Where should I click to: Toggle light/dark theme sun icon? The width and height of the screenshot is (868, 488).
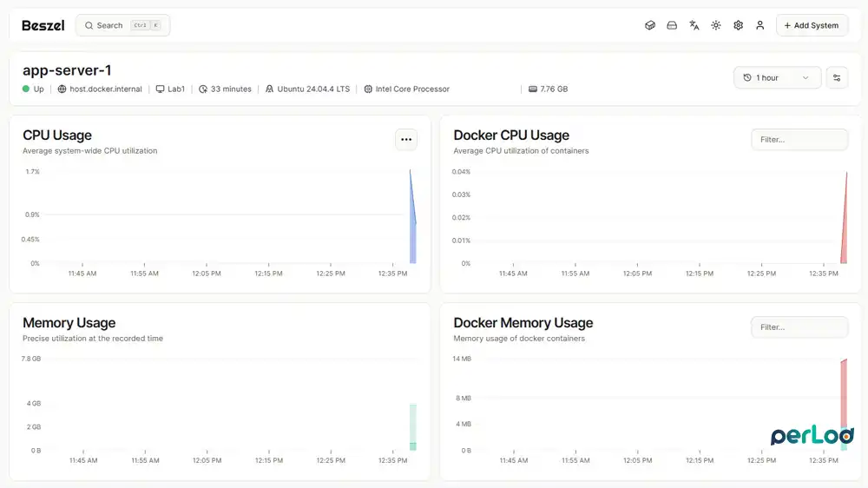[x=716, y=25]
